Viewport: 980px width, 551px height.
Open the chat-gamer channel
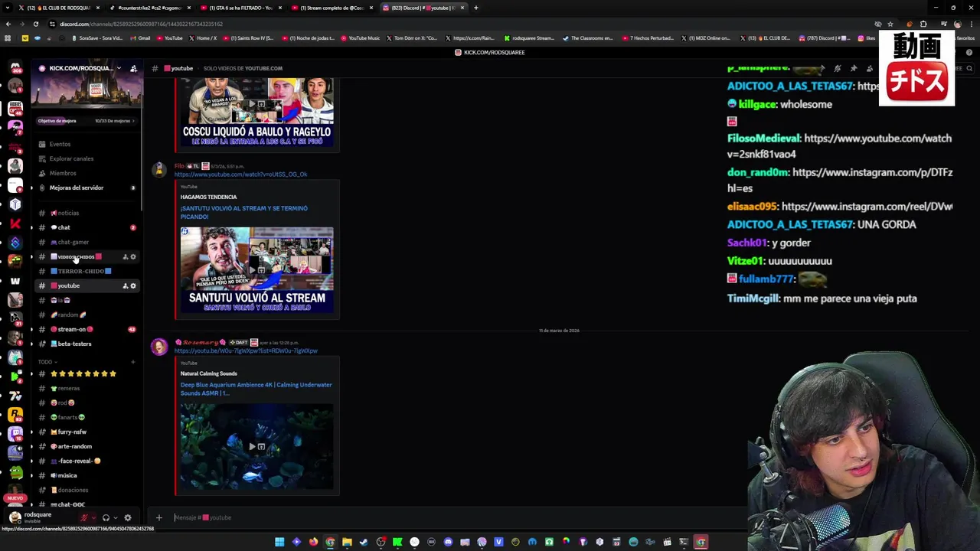[x=86, y=242]
